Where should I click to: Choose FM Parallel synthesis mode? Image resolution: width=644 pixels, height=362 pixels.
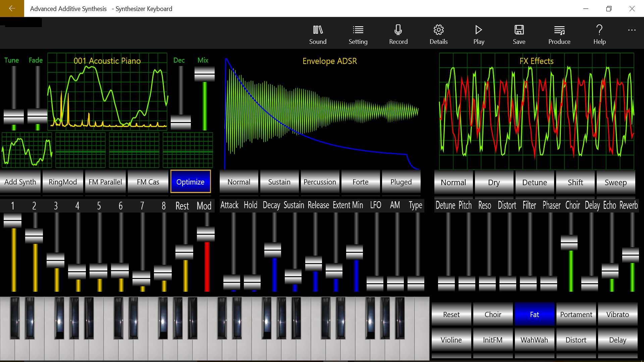[105, 182]
